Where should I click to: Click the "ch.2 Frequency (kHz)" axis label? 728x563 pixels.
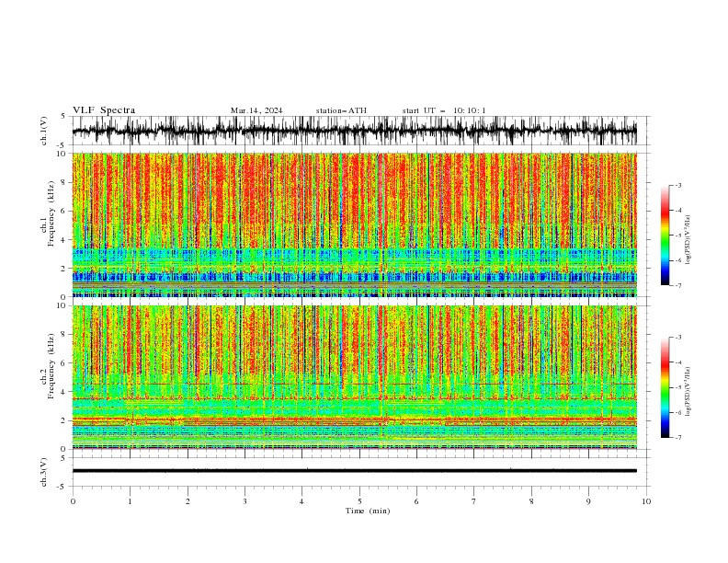click(48, 366)
